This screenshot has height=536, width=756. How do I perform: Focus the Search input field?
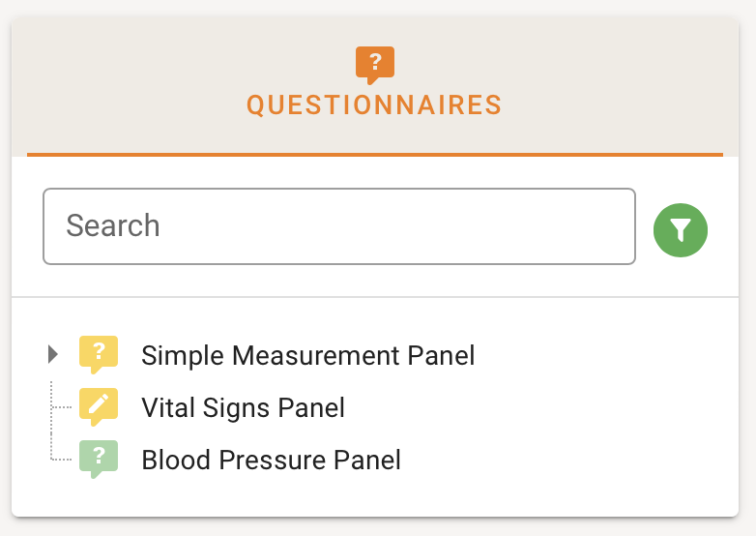338,226
